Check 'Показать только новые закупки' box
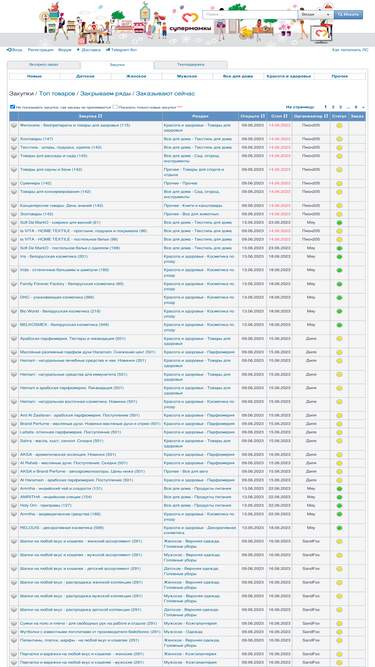Viewport: 375px width, 667px height. (115, 107)
